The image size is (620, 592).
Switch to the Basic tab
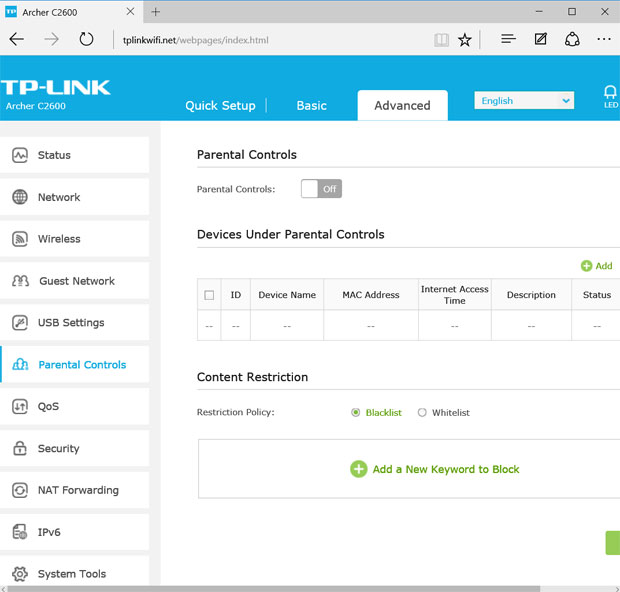tap(312, 106)
